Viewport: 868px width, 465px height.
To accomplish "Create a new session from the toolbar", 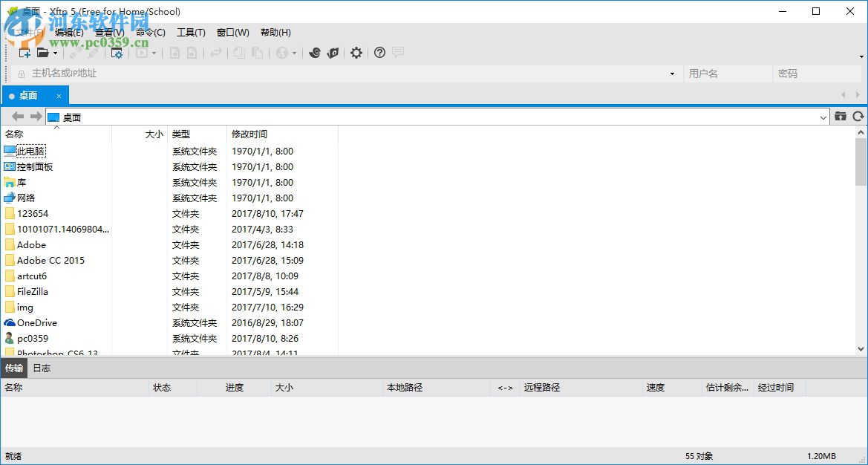I will click(23, 53).
